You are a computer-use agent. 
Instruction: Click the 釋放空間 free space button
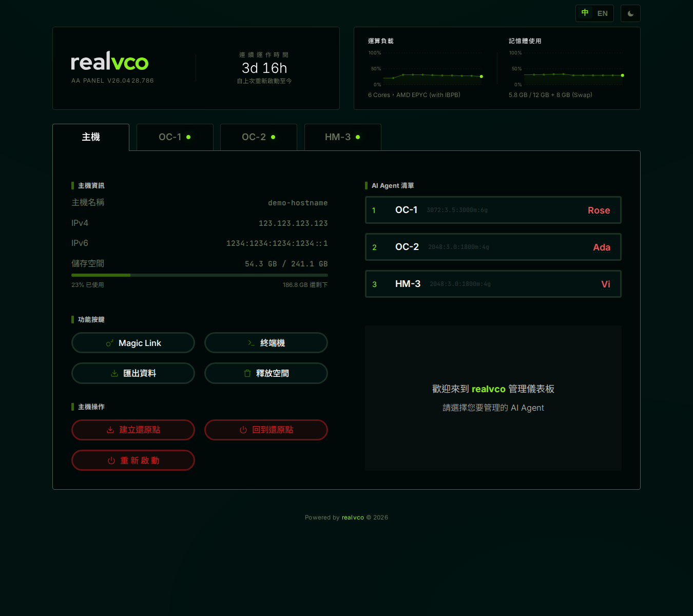(x=266, y=373)
